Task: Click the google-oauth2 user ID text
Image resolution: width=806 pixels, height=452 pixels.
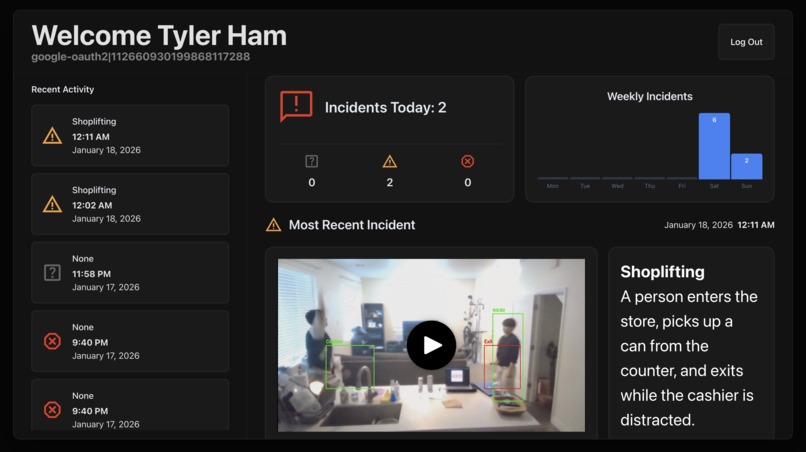Action: (x=141, y=57)
